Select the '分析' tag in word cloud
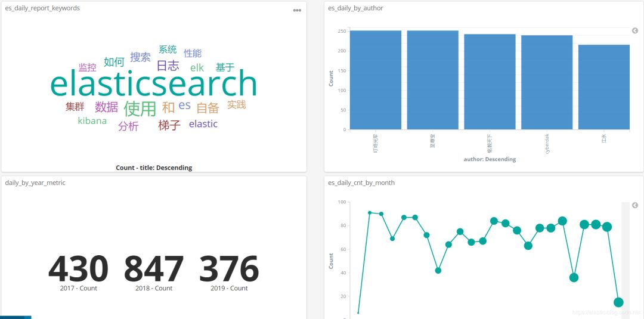Image resolution: width=644 pixels, height=319 pixels. coord(129,126)
